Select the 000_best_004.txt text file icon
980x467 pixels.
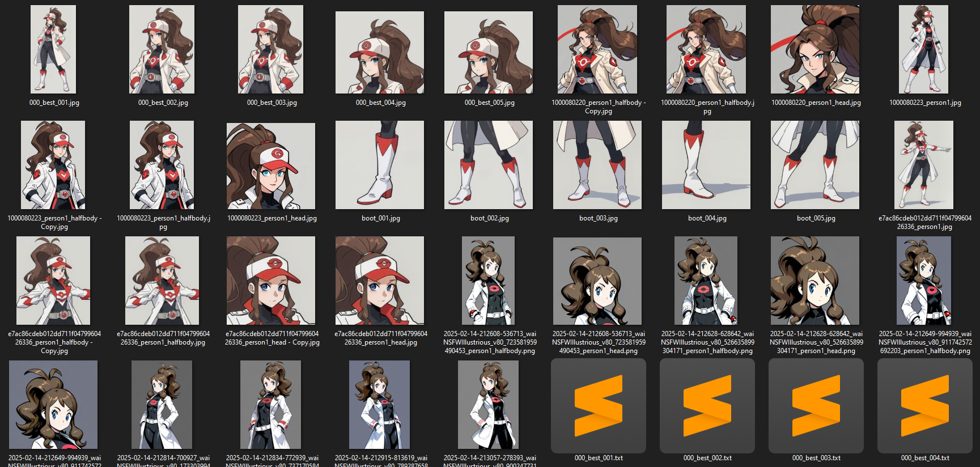(924, 405)
